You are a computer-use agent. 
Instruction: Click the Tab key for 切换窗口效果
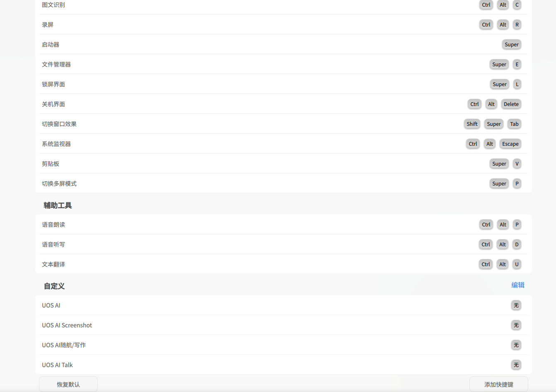pyautogui.click(x=514, y=124)
